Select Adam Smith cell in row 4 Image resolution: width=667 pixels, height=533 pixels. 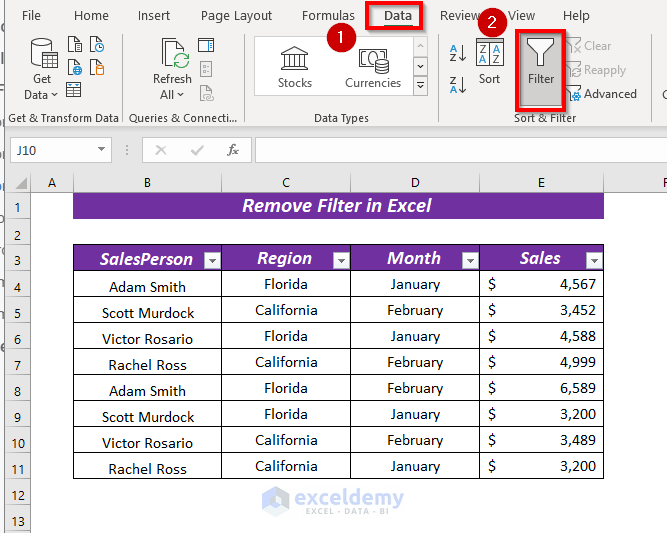click(x=148, y=284)
